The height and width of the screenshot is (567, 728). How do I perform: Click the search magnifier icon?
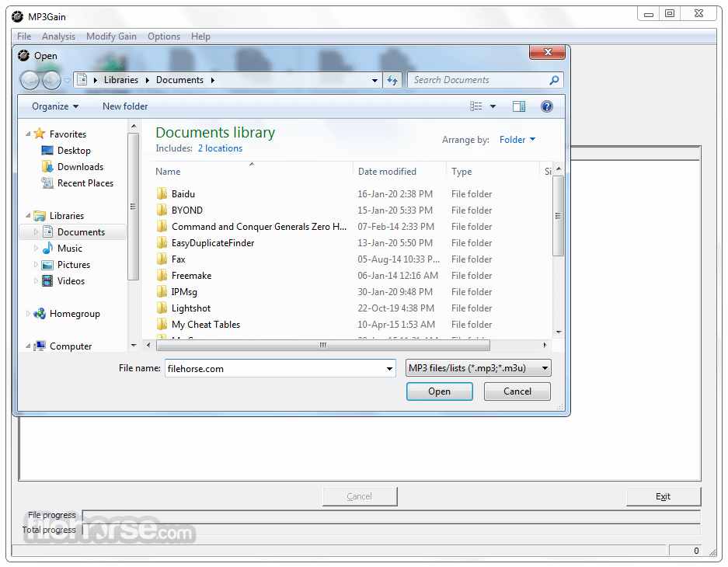(554, 80)
